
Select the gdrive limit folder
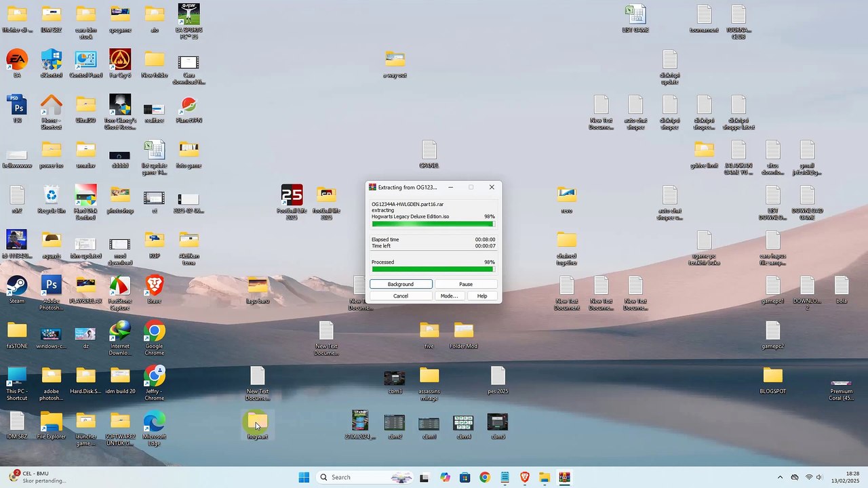pos(704,154)
